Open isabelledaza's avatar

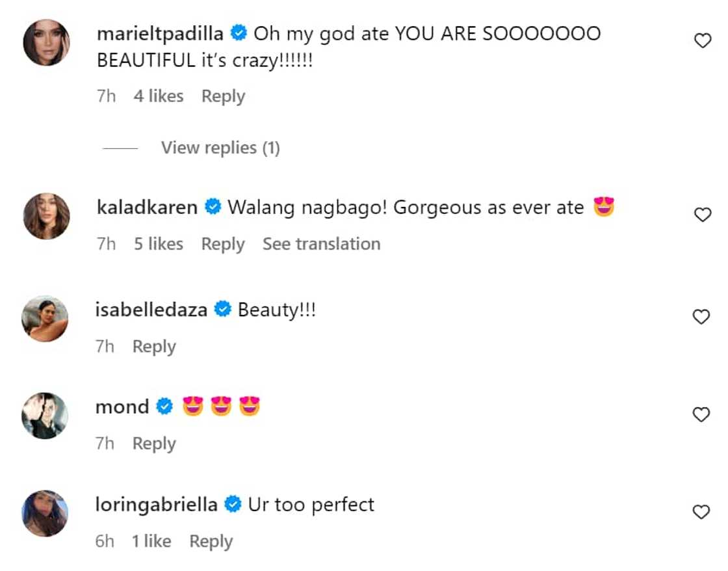click(45, 319)
